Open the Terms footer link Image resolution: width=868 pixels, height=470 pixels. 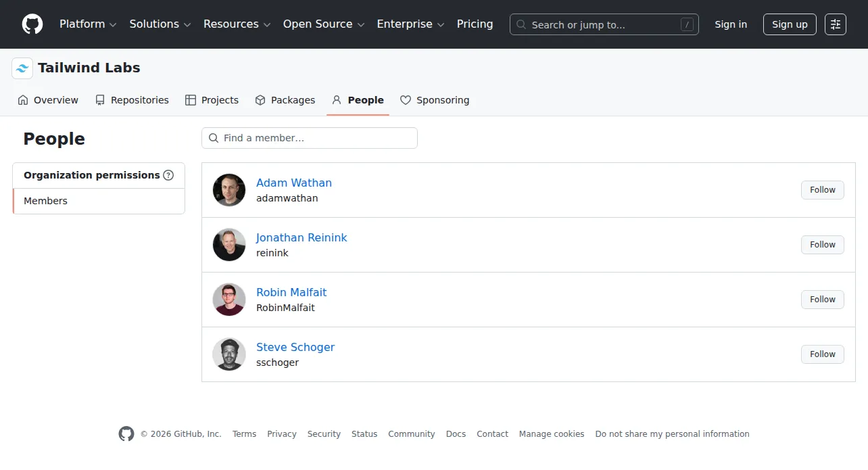click(x=244, y=434)
